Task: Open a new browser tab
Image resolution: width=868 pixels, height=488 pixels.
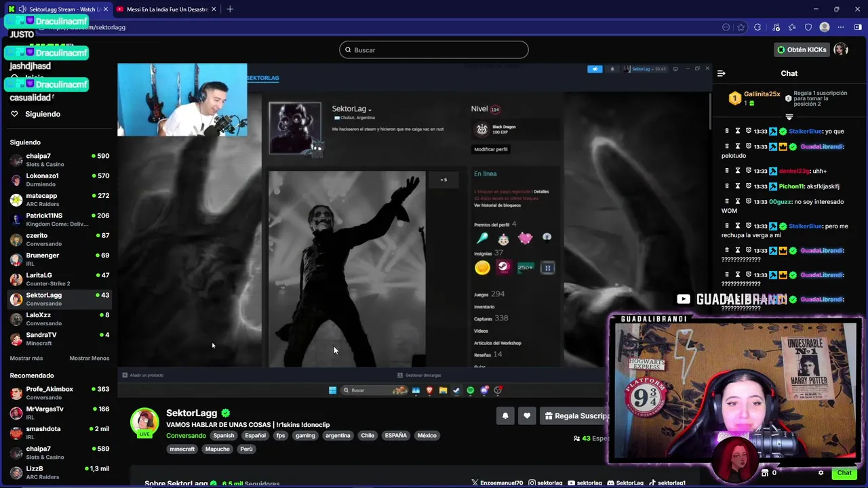Action: pos(230,9)
